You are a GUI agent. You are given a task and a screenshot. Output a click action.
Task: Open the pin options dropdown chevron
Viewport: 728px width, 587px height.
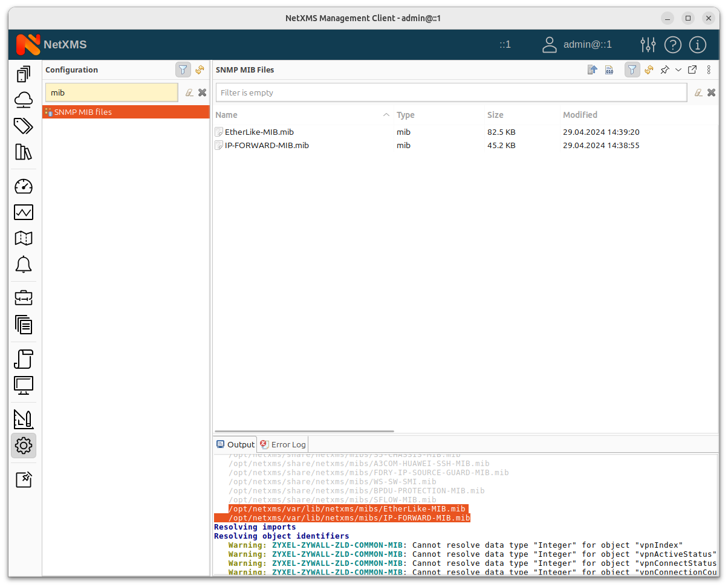[678, 70]
